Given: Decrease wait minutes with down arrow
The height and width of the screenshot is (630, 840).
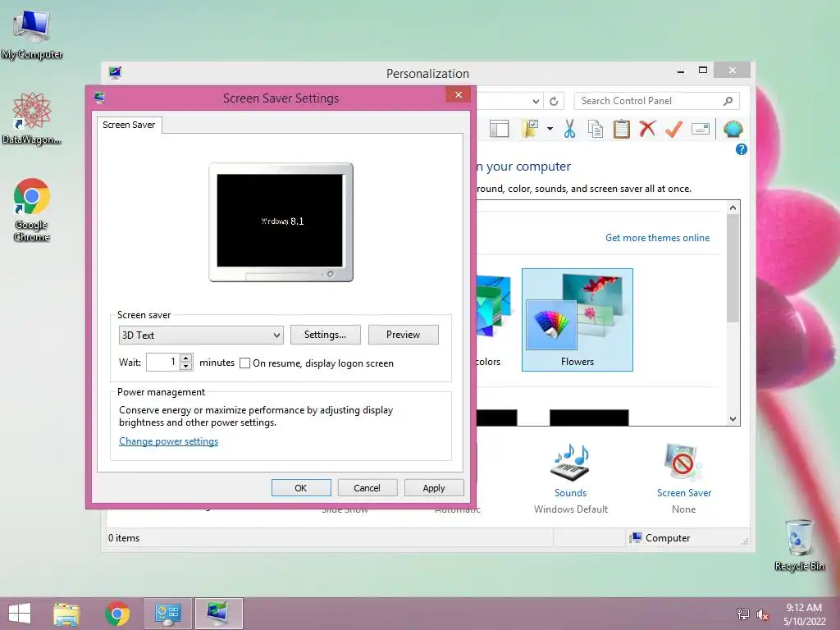Looking at the screenshot, I should [x=186, y=367].
